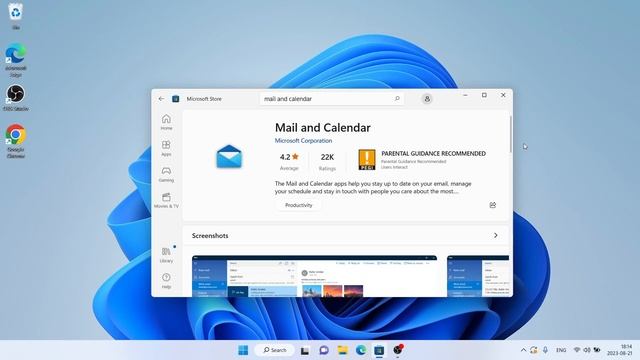Click the Productivity category tag
Screen dimensions: 640x360
tap(298, 205)
